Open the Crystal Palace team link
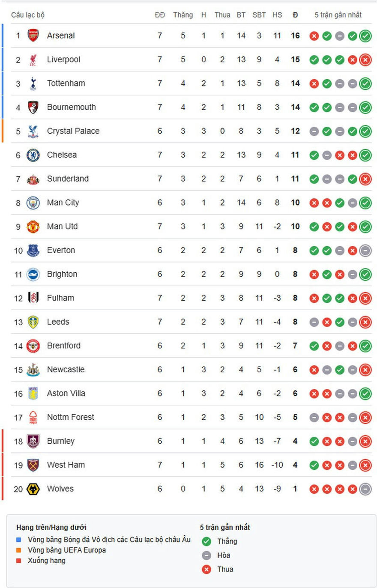The width and height of the screenshot is (377, 588). (x=73, y=131)
